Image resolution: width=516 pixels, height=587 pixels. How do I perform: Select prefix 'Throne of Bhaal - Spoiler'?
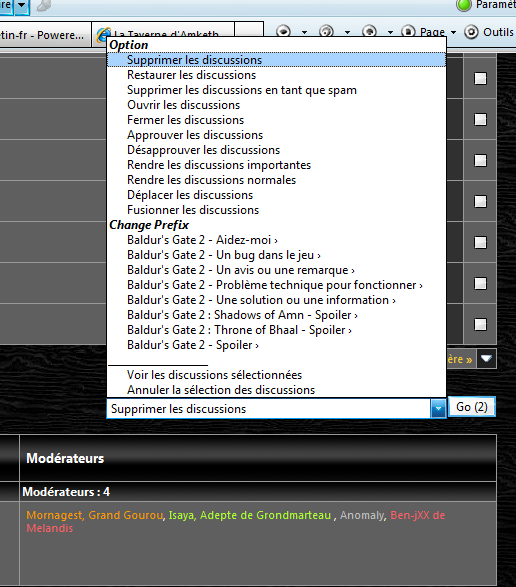(276, 330)
